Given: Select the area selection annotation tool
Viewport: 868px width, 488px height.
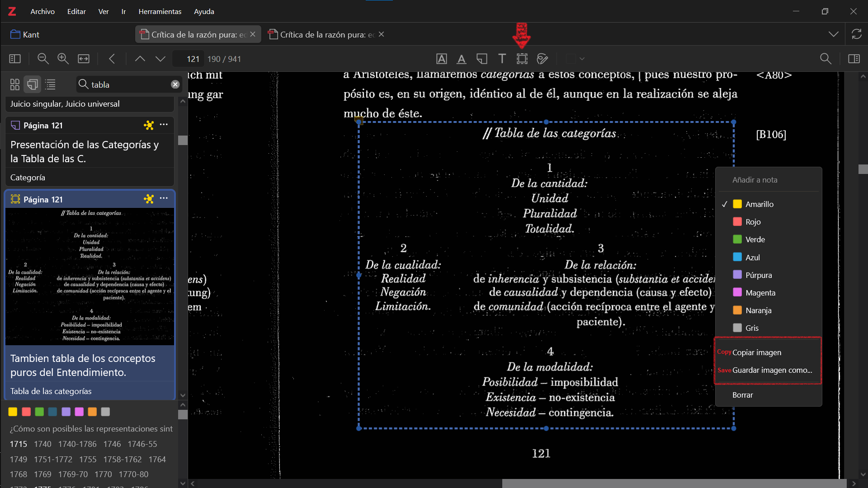Looking at the screenshot, I should coord(522,59).
